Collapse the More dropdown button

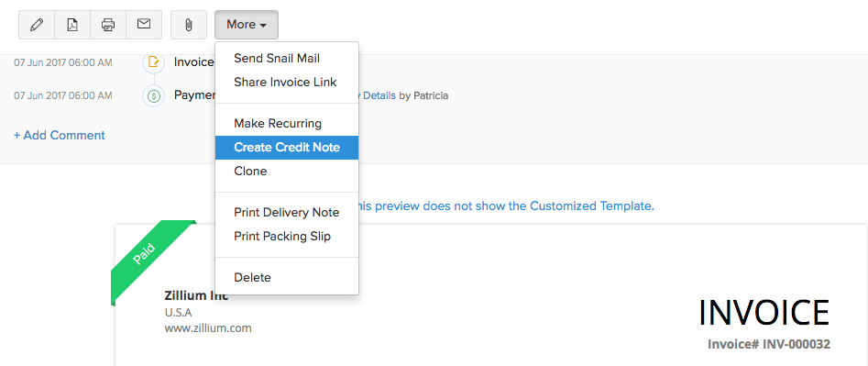click(247, 25)
